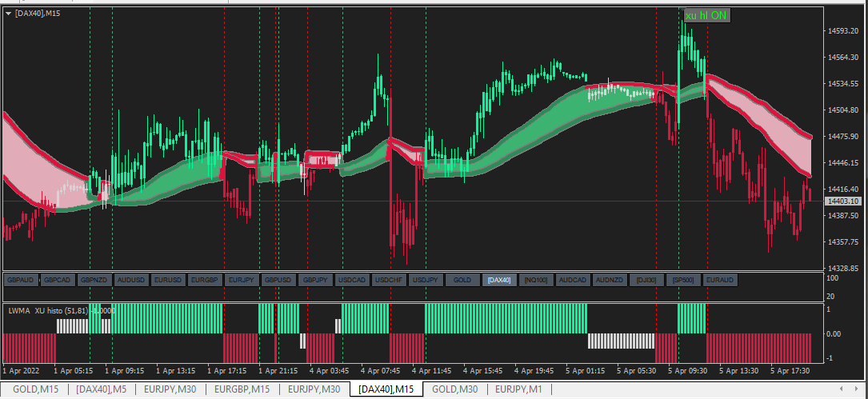This screenshot has width=868, height=399.
Task: Switch to the [DAX40],M5 tab
Action: pos(102,389)
